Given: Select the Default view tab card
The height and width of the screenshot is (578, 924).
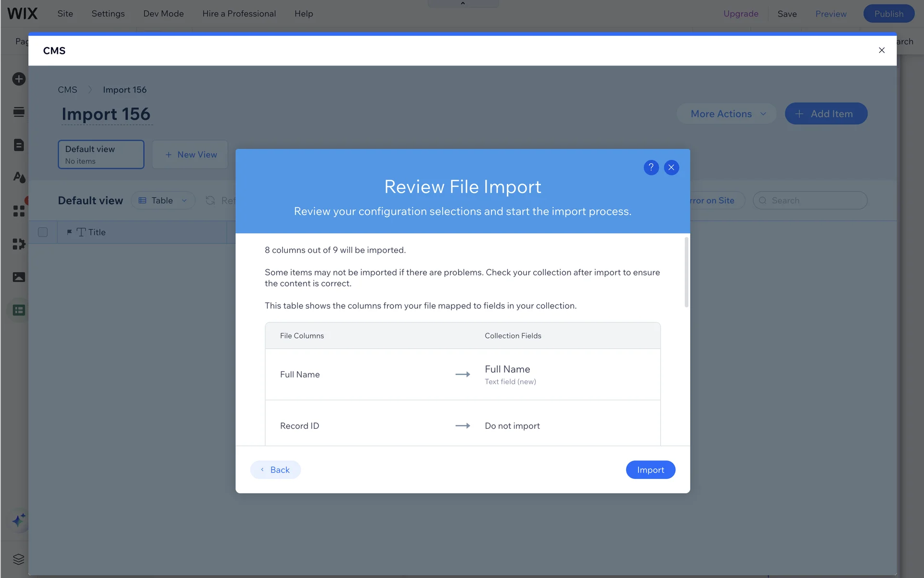Looking at the screenshot, I should (x=101, y=155).
